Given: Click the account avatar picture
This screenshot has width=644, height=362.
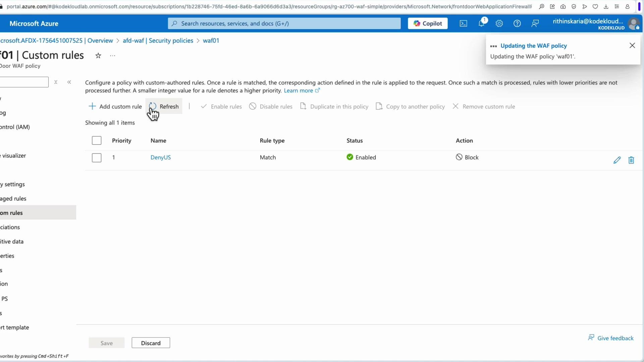Looking at the screenshot, I should coord(634,24).
